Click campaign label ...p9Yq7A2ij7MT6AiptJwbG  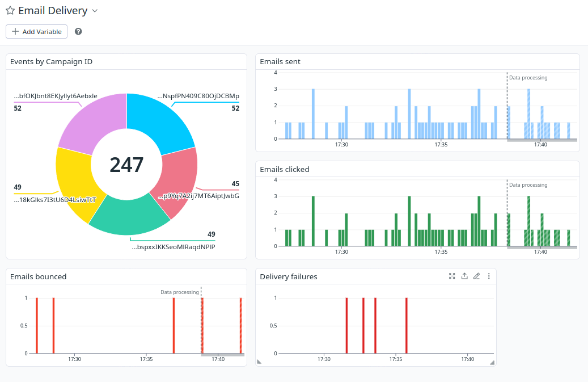(x=198, y=196)
